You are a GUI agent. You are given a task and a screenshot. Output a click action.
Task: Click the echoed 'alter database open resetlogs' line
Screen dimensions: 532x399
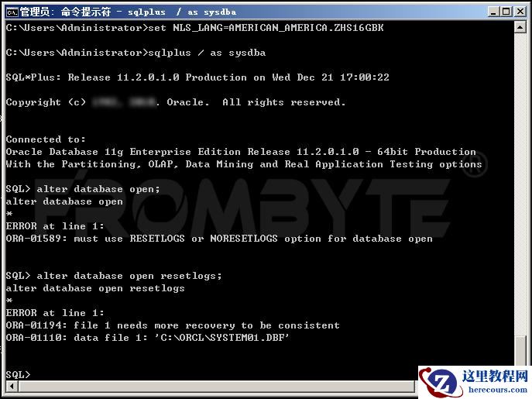click(x=95, y=288)
